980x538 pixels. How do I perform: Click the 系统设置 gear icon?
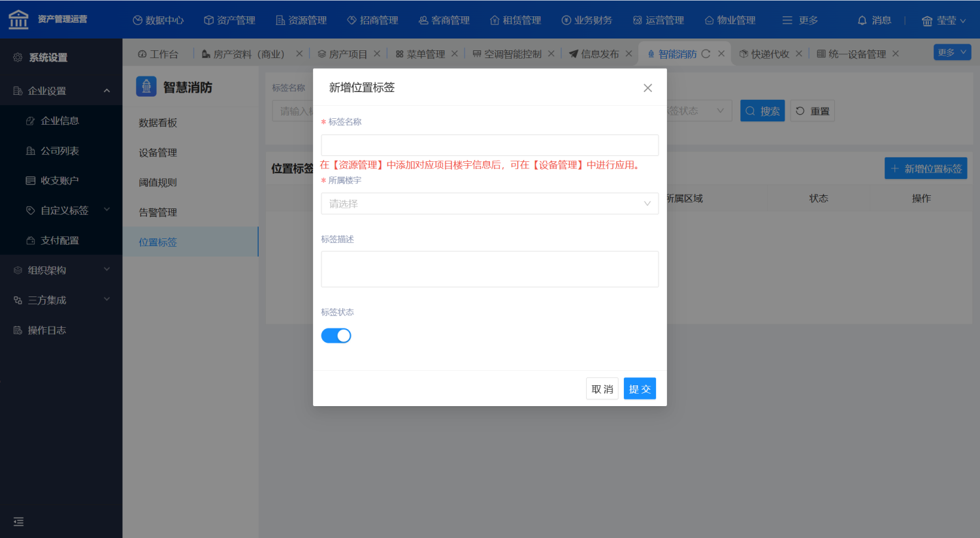point(18,57)
